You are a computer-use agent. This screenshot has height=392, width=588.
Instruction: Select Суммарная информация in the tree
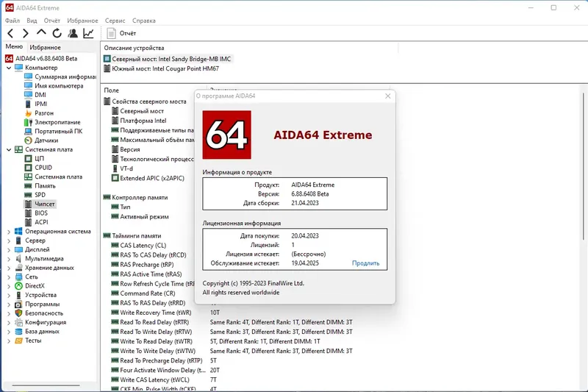point(60,76)
